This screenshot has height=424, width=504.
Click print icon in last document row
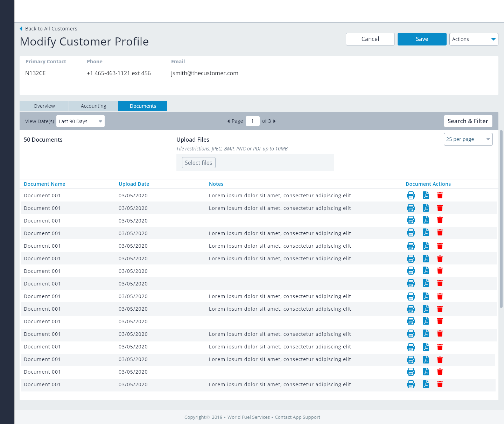point(411,384)
